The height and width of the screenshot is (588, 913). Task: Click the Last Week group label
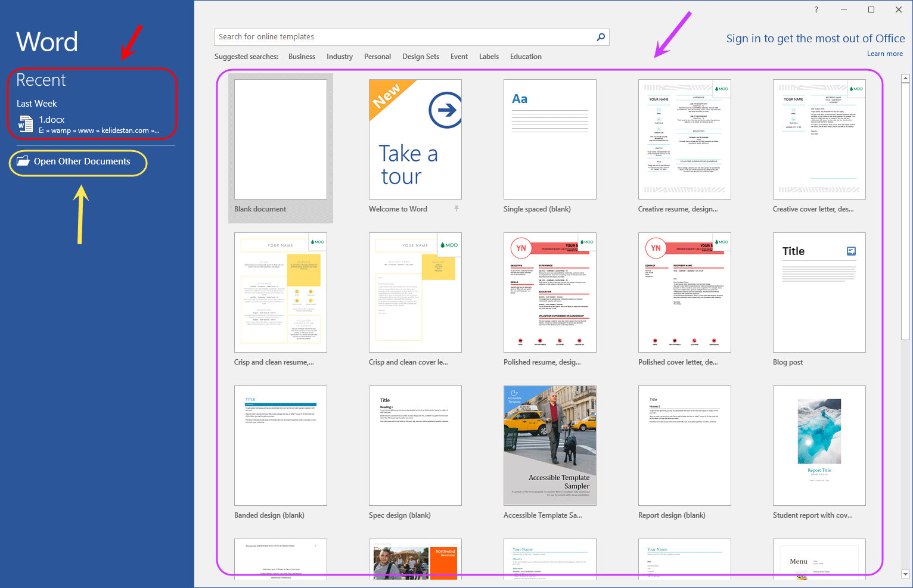(37, 104)
